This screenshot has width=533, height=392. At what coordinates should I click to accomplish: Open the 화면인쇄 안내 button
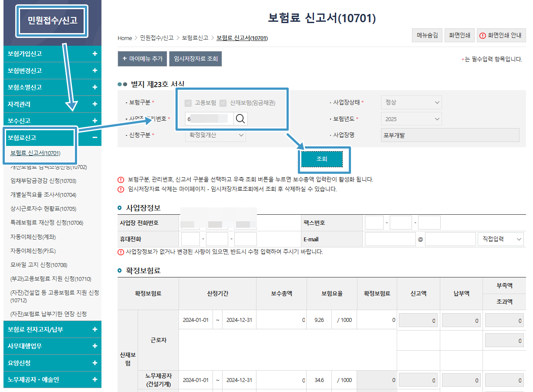pyautogui.click(x=501, y=35)
